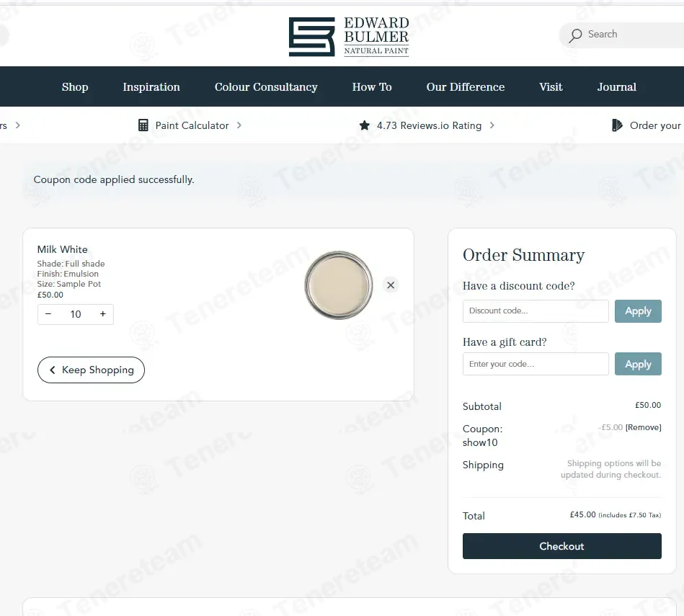Click the Order Summary heading
This screenshot has height=616, width=684.
coord(523,255)
